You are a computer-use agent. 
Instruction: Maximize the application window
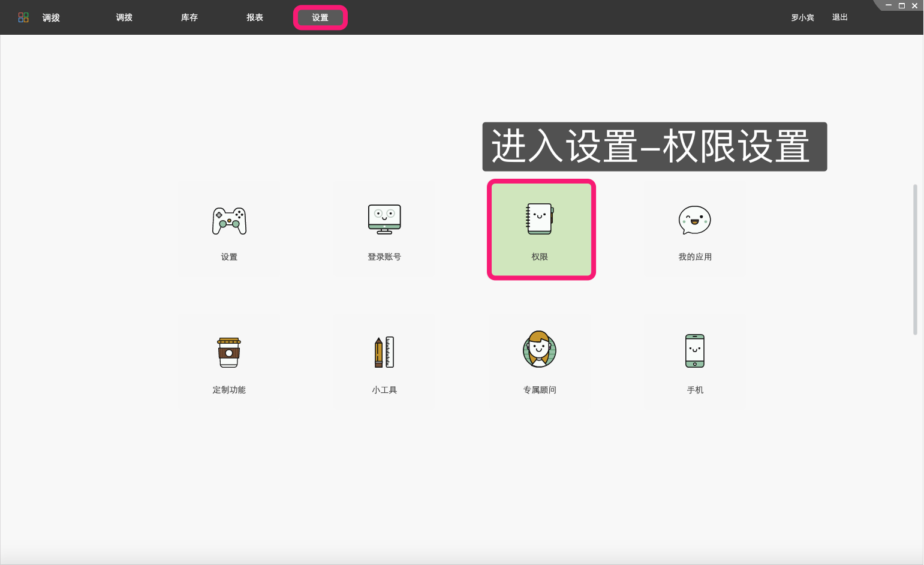pyautogui.click(x=901, y=5)
